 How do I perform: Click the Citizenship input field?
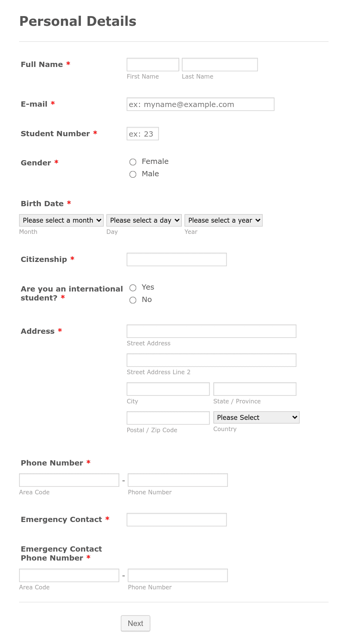coord(177,259)
